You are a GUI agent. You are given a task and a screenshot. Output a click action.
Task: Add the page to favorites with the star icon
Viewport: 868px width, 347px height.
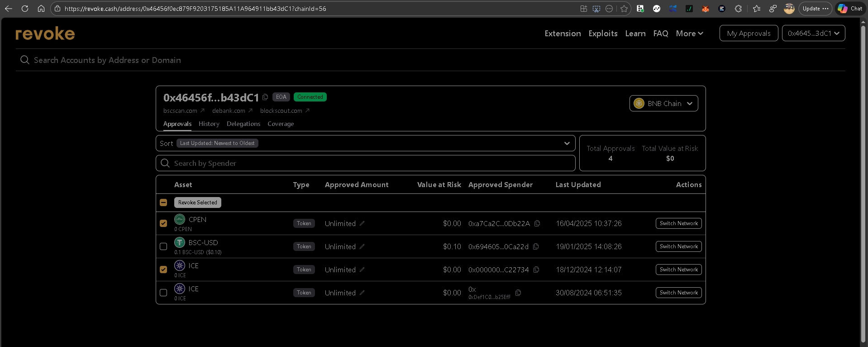click(624, 9)
